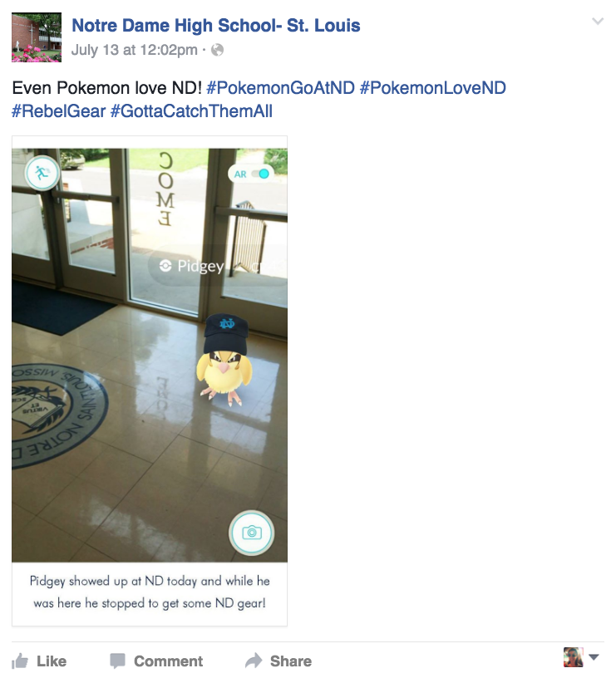The image size is (616, 678).
Task: Open the #PokemonGoAtND hashtag
Action: point(281,88)
